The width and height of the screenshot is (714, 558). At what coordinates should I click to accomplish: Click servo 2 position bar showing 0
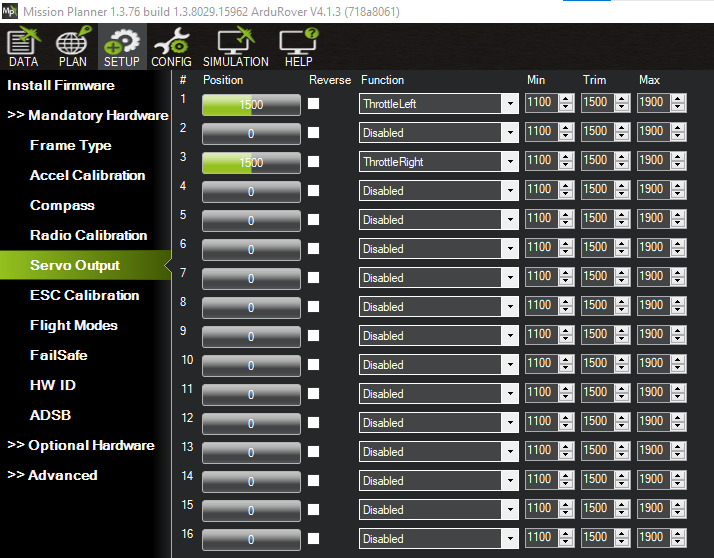click(251, 133)
